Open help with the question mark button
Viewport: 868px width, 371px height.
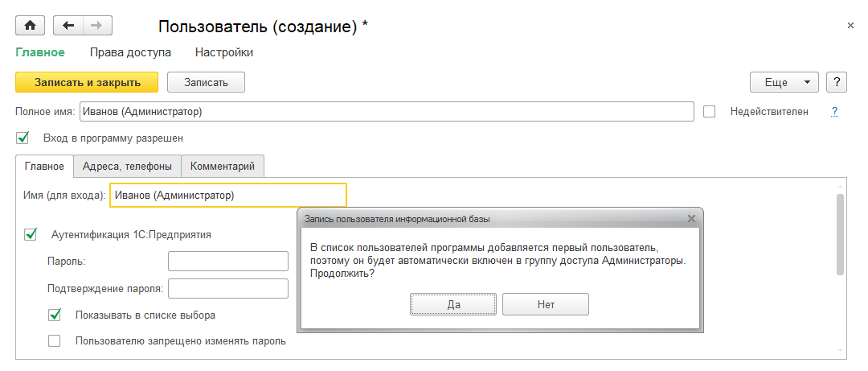pyautogui.click(x=837, y=82)
